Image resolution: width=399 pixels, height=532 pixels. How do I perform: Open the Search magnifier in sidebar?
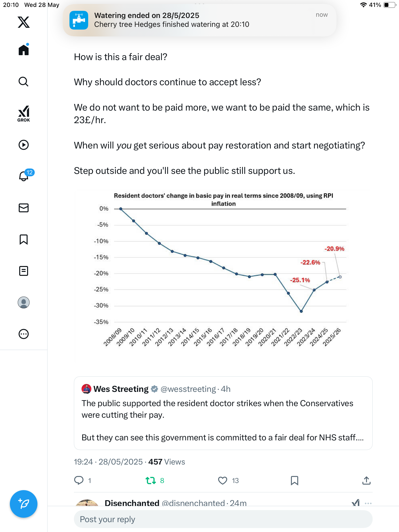point(24,82)
